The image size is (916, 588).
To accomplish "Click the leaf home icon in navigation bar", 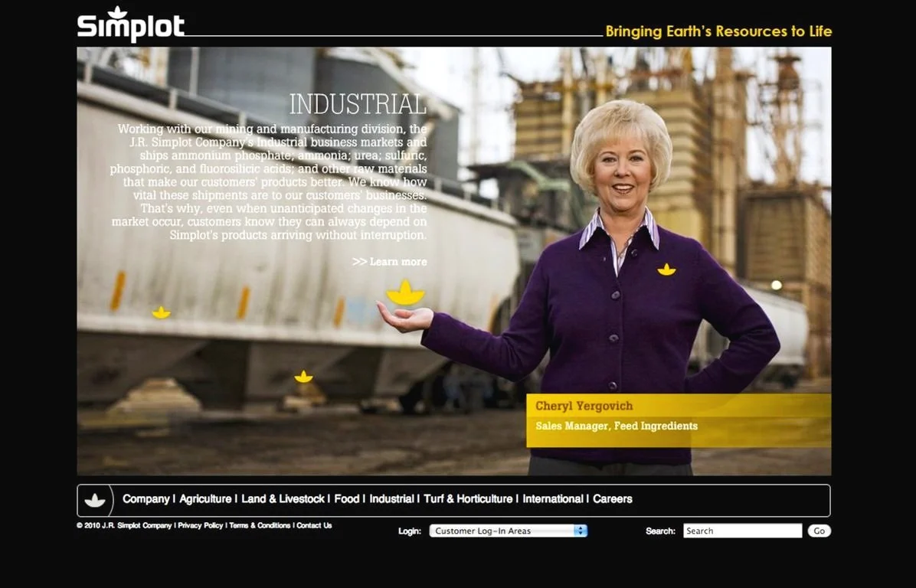I will tap(95, 501).
